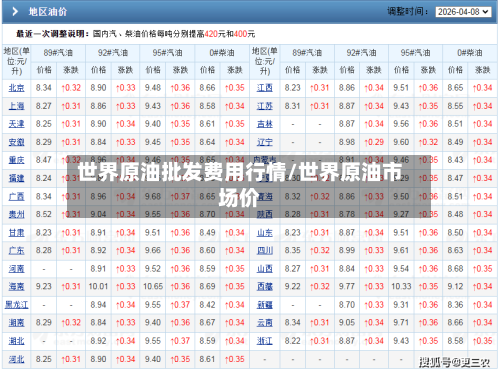This screenshot has height=373, width=500.
Task: Open the 贵州 region link
Action: [16, 214]
